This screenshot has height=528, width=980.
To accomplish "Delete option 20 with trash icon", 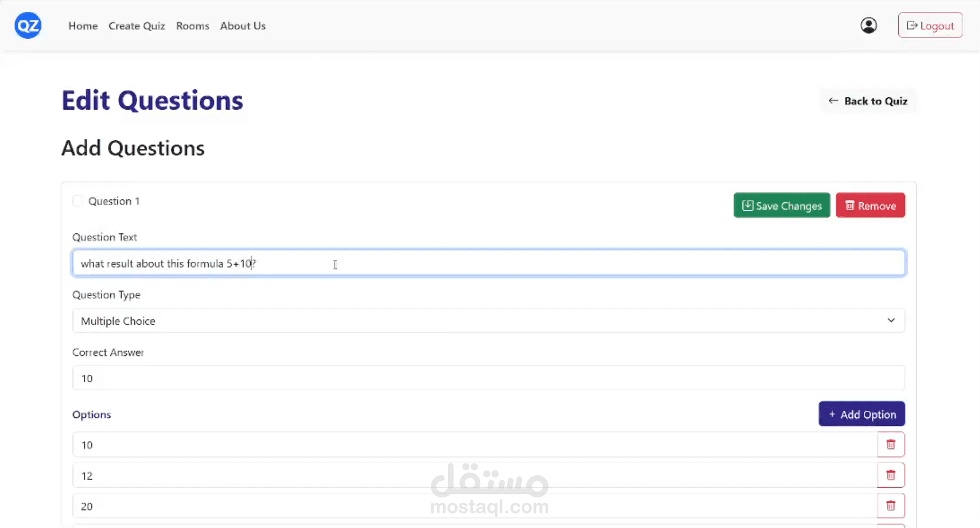I will (891, 506).
